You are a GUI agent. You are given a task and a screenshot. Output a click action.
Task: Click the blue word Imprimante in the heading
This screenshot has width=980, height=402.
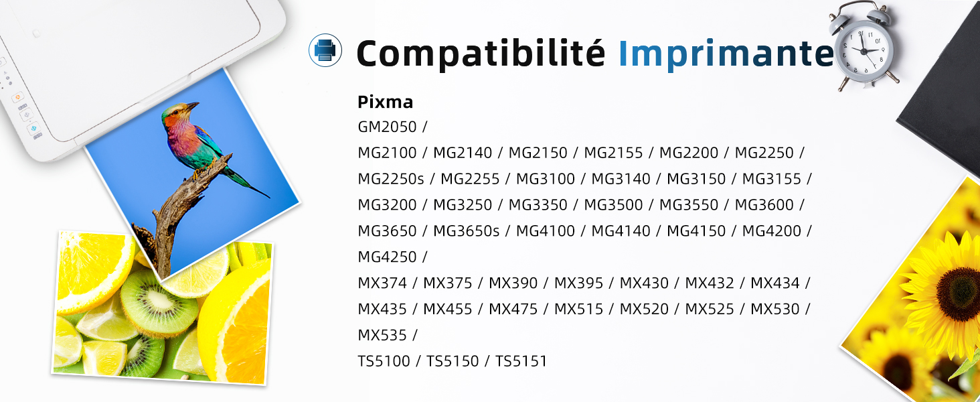726,53
